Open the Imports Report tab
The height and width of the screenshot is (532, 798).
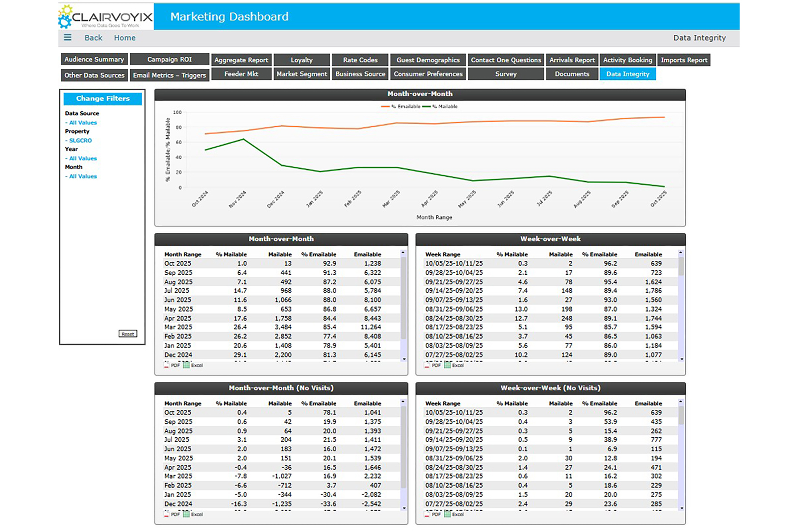684,60
